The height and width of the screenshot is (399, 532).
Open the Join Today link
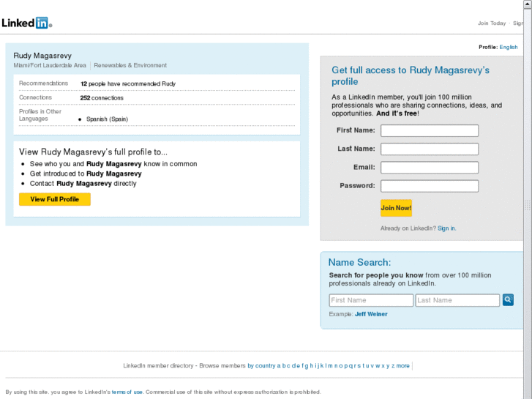492,23
